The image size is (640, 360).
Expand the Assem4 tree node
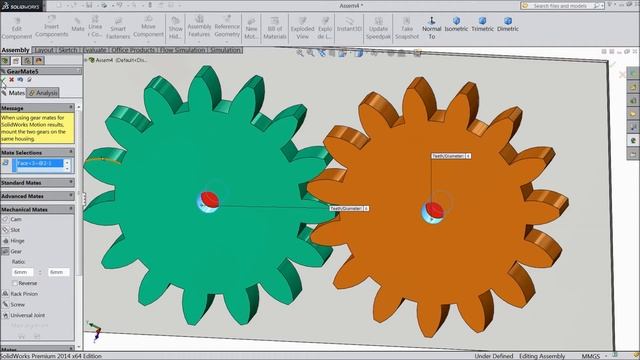pos(86,60)
